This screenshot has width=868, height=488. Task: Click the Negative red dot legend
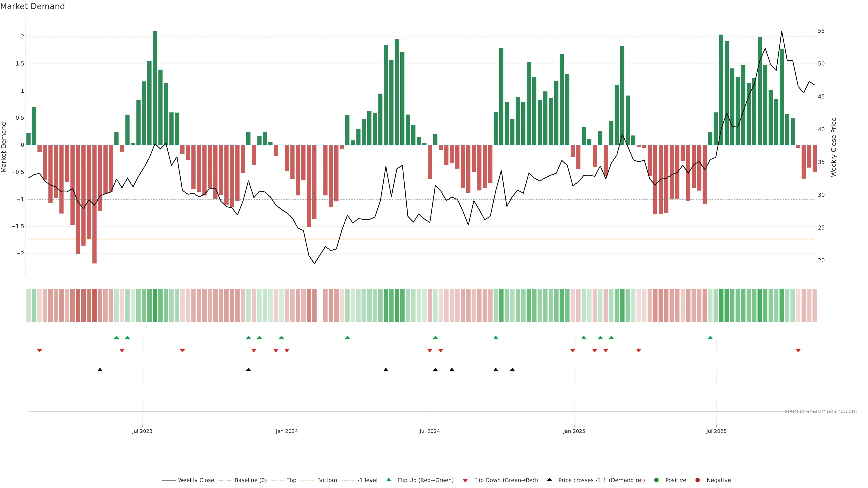[698, 480]
